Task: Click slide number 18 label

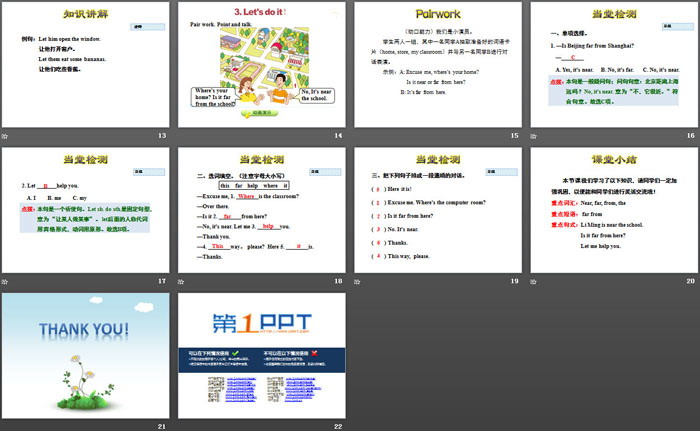Action: 338,281
